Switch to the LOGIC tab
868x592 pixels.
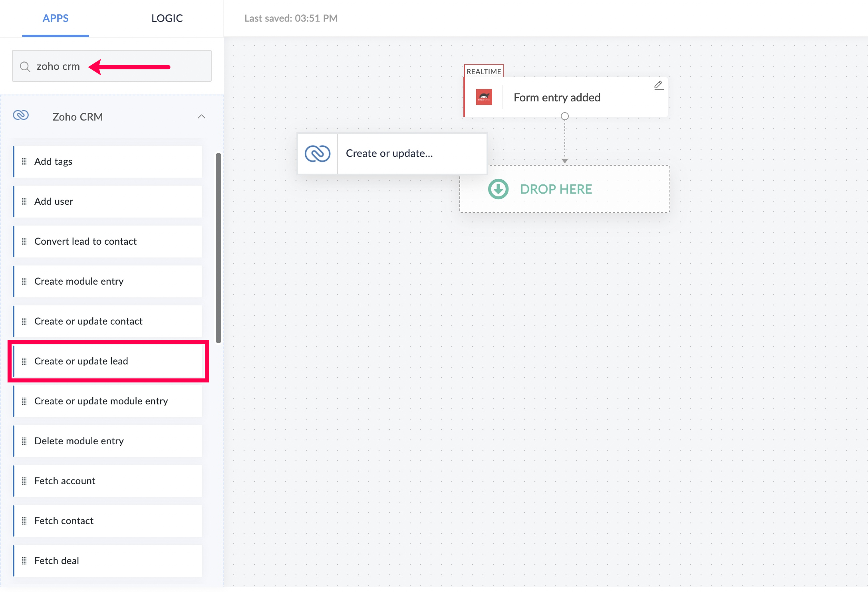167,18
